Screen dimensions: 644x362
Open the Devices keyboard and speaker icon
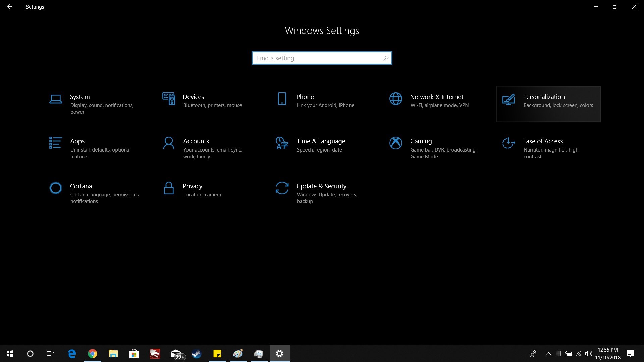pos(169,99)
